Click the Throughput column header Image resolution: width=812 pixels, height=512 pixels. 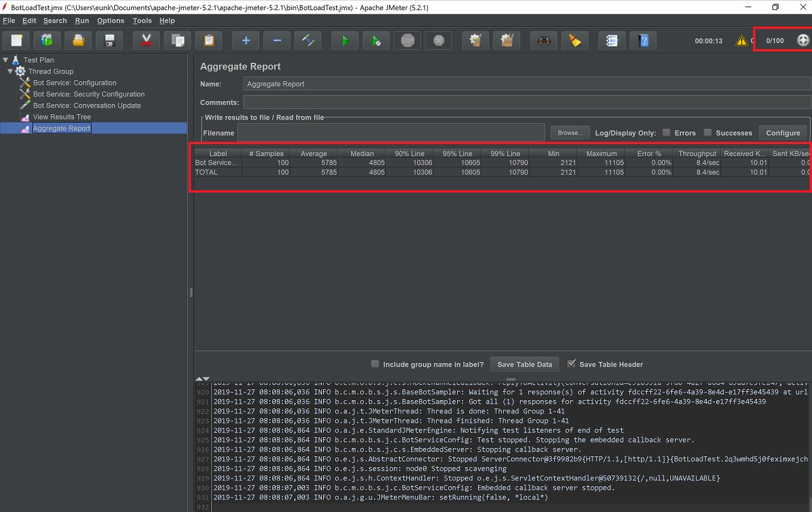[x=697, y=153]
